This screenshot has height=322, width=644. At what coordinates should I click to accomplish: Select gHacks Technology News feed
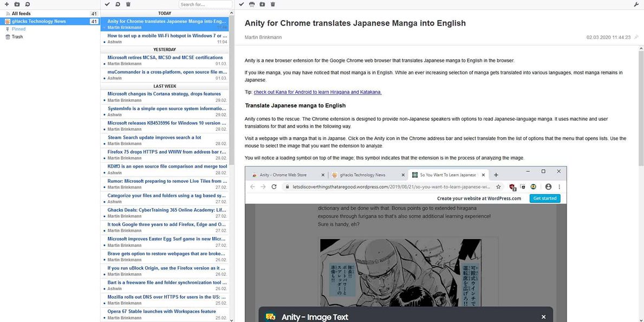pyautogui.click(x=50, y=21)
